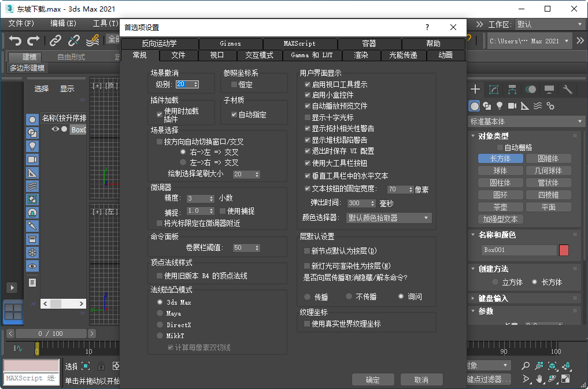The width and height of the screenshot is (588, 389).
Task: Click the 确定 button
Action: pyautogui.click(x=372, y=380)
